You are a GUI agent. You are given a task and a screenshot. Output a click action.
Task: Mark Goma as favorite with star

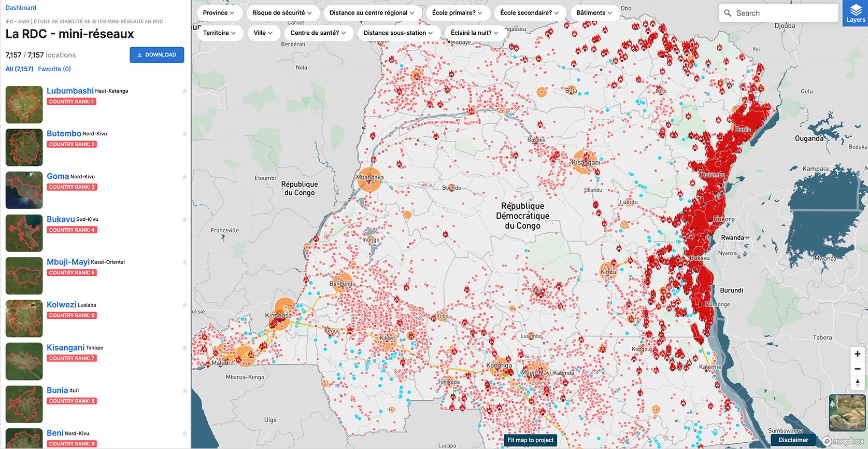pyautogui.click(x=184, y=177)
